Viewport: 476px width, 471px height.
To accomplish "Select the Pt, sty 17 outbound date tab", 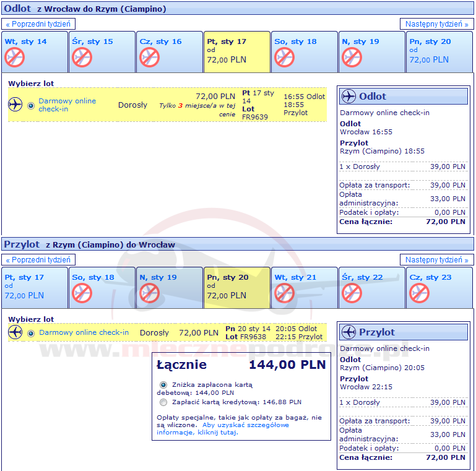I will tap(236, 51).
